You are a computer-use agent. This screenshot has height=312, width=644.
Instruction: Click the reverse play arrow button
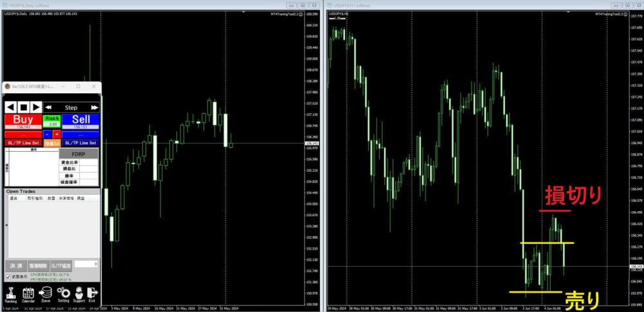[x=11, y=107]
